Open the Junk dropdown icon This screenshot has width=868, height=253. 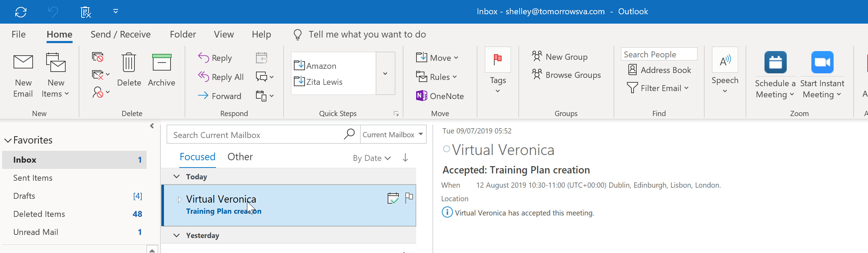101,92
